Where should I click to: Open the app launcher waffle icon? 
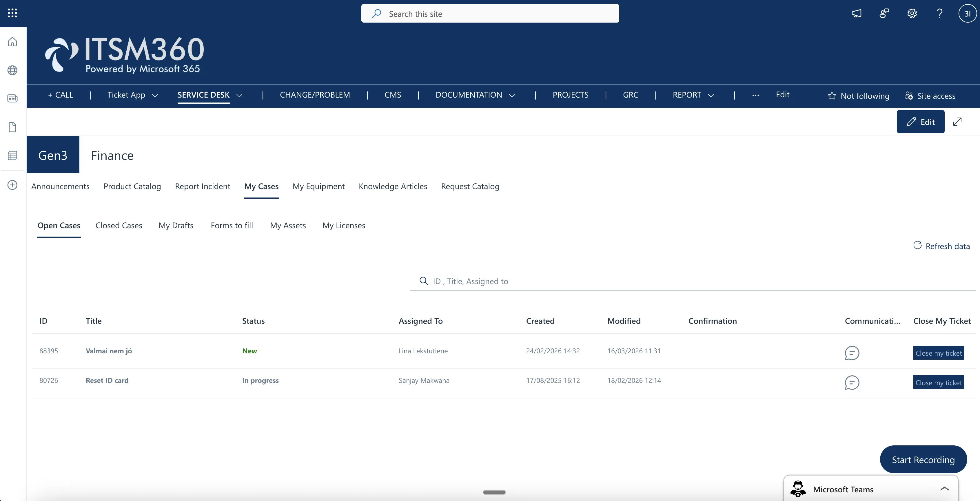12,13
